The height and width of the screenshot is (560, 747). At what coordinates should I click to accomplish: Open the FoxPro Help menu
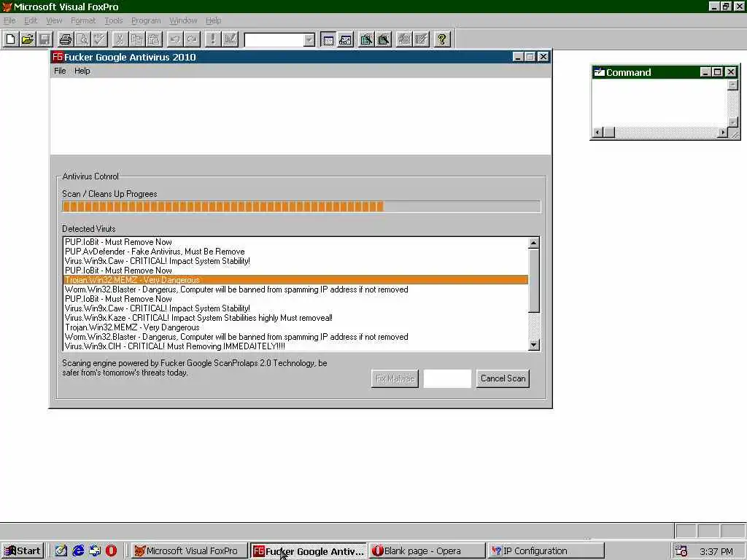click(x=213, y=20)
